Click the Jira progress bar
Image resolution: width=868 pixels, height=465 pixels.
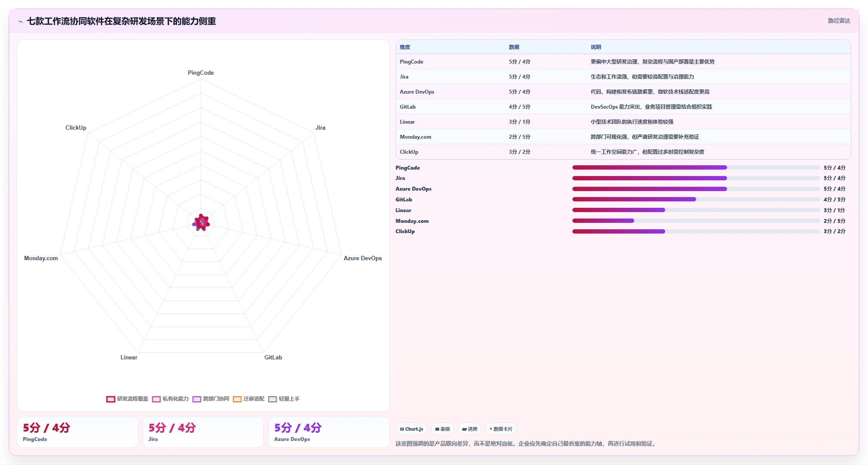tap(696, 178)
